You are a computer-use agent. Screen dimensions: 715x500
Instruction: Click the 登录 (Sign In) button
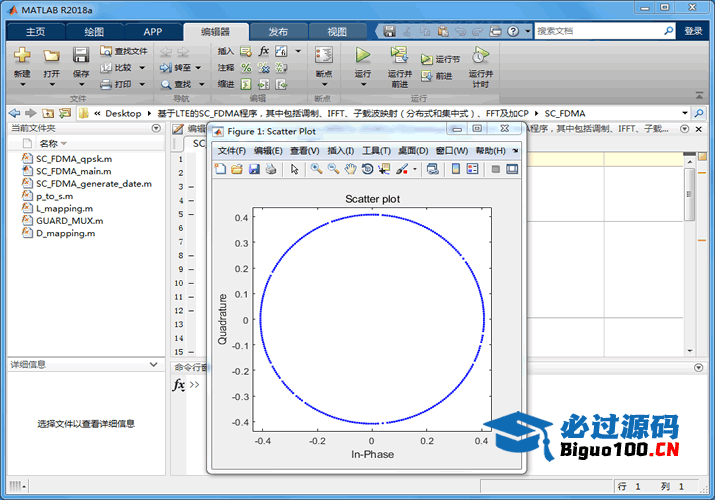[693, 31]
